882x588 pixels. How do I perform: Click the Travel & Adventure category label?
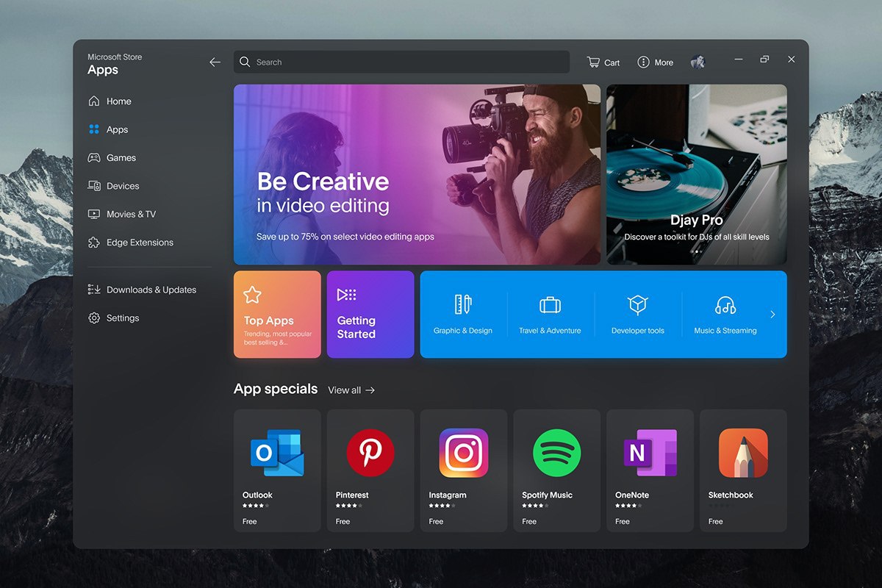550,331
